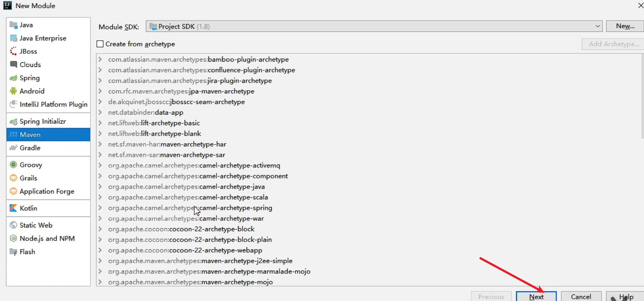Select camel-archetype-scala row

pyautogui.click(x=369, y=197)
